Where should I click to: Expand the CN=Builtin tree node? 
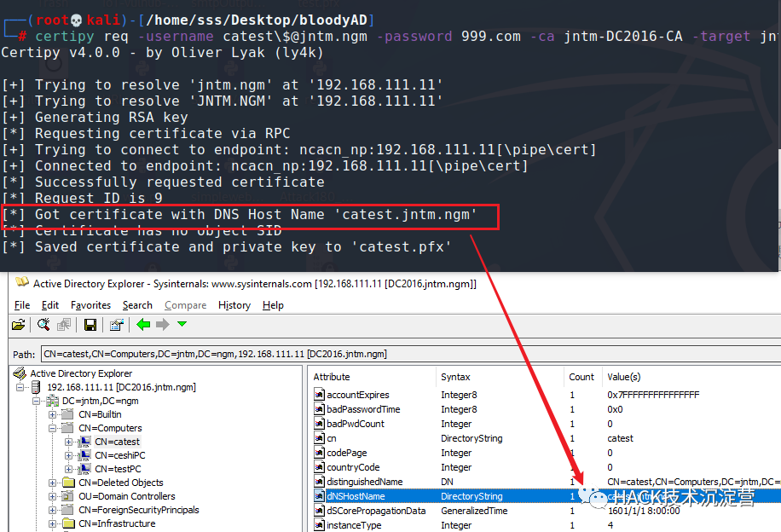(54, 414)
